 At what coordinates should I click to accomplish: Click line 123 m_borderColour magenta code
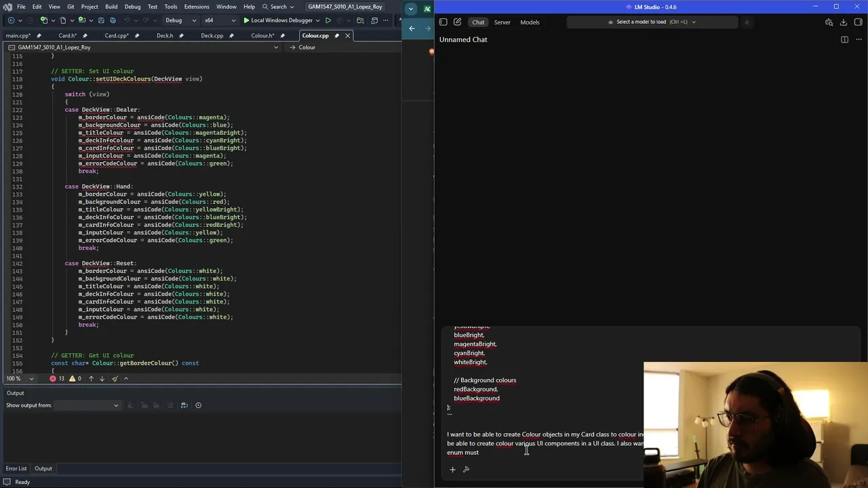[x=153, y=117]
